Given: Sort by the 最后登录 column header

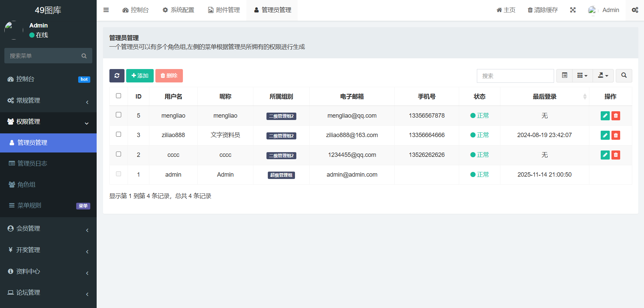Looking at the screenshot, I should point(544,97).
